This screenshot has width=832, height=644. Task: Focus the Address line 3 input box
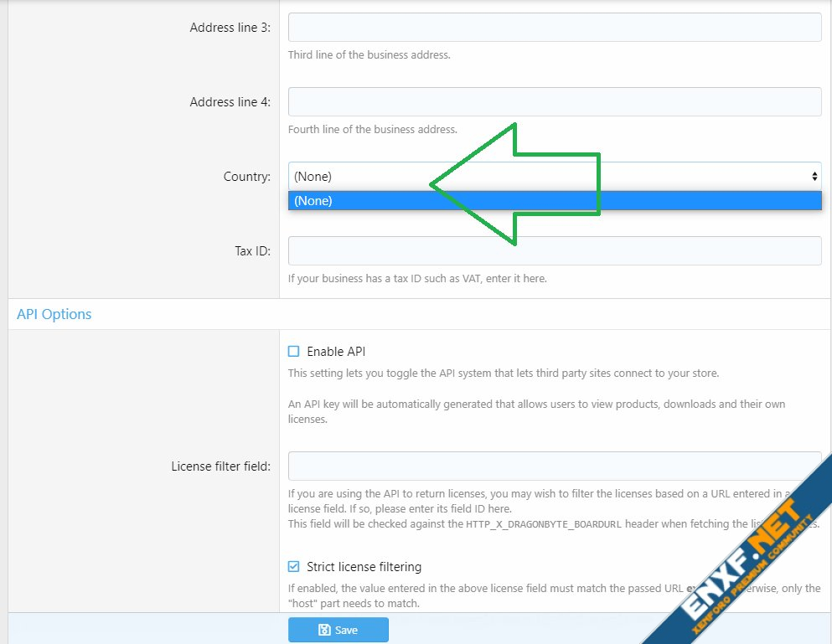[554, 28]
